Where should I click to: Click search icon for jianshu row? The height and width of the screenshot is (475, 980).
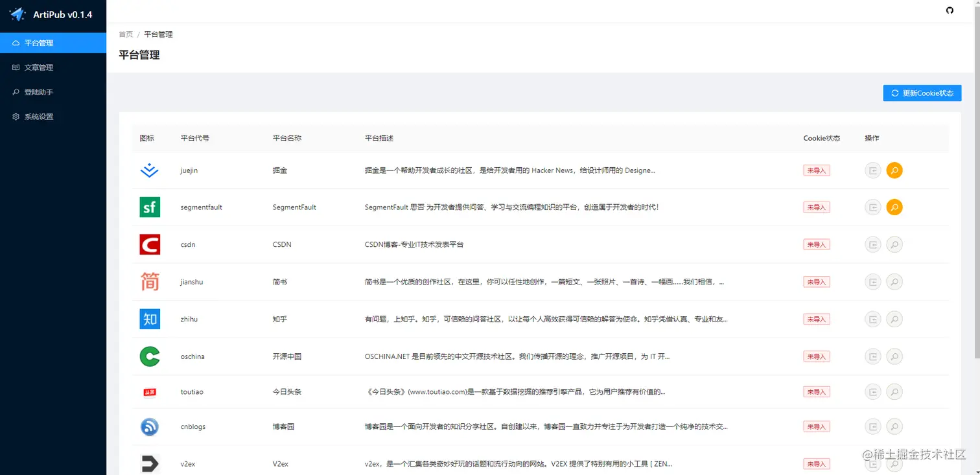[894, 282]
